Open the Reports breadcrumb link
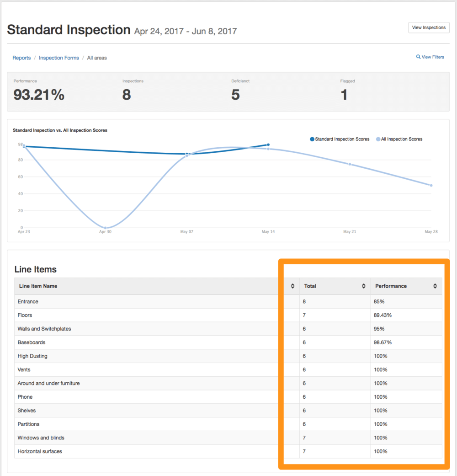The width and height of the screenshot is (457, 476). pos(21,58)
